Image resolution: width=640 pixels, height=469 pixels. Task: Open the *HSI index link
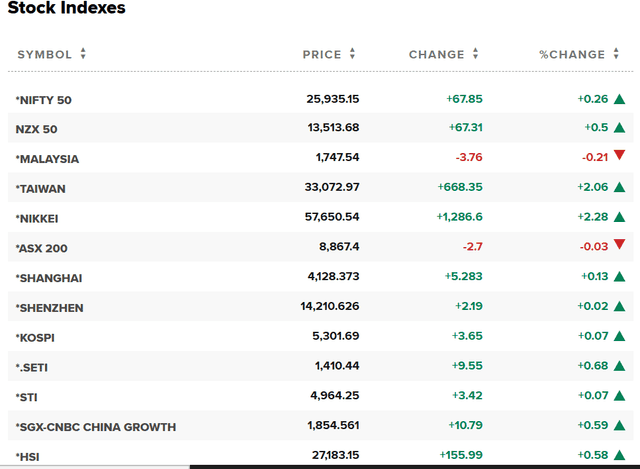click(x=28, y=457)
